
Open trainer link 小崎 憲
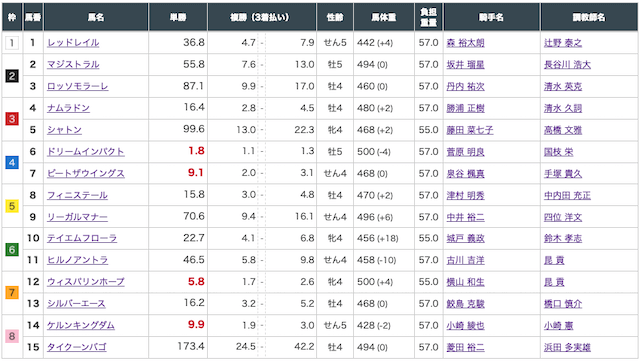coord(558,325)
